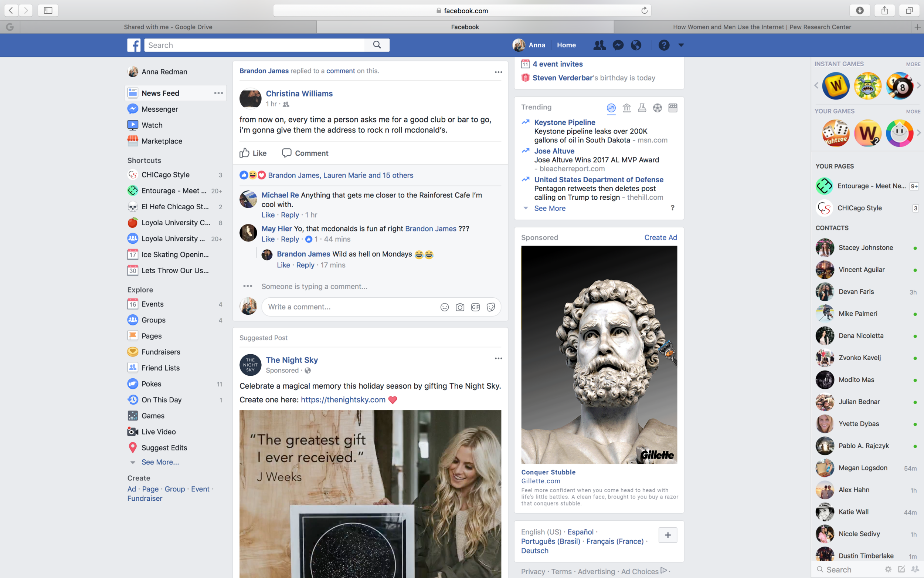Open sticker picker in comment box
The image size is (924, 578).
pyautogui.click(x=491, y=307)
